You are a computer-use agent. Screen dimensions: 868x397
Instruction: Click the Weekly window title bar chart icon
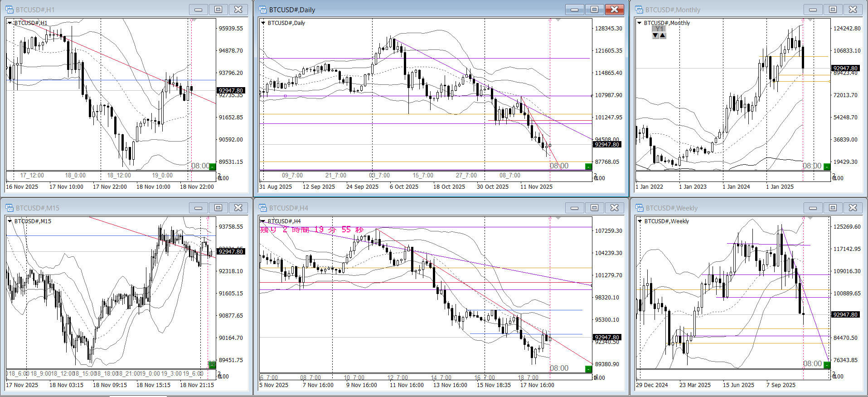click(x=639, y=208)
